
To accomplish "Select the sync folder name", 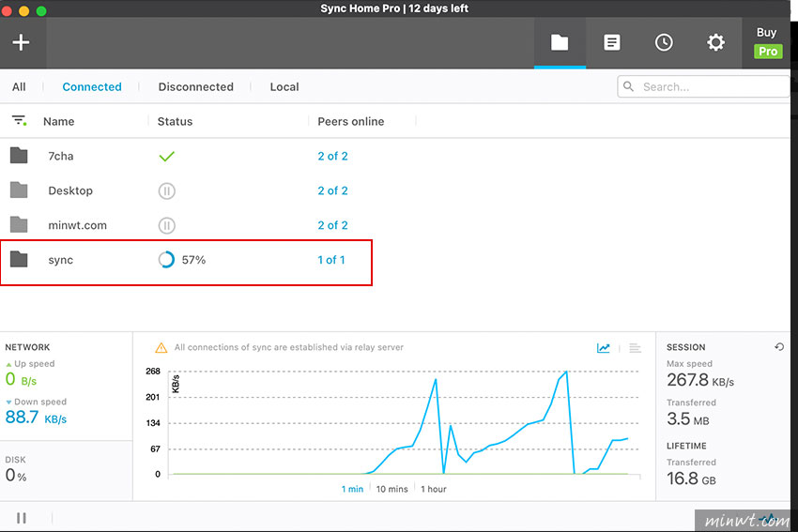I will click(x=61, y=260).
